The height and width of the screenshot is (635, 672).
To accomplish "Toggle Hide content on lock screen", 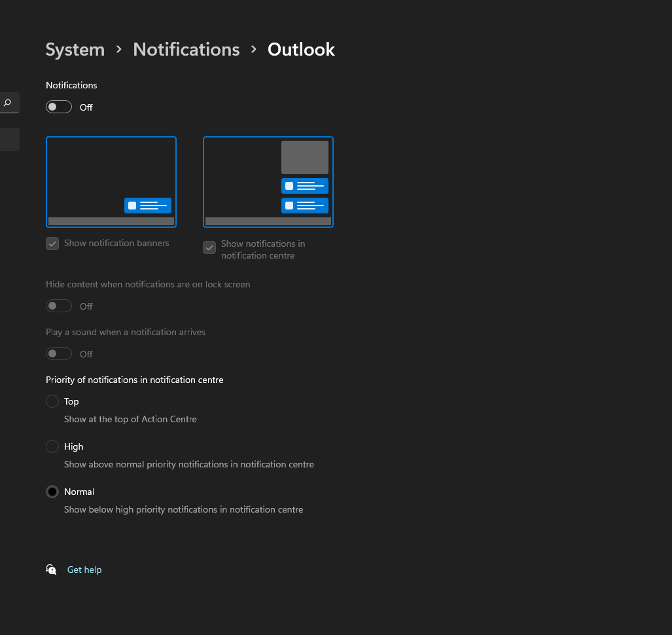I will (x=59, y=306).
